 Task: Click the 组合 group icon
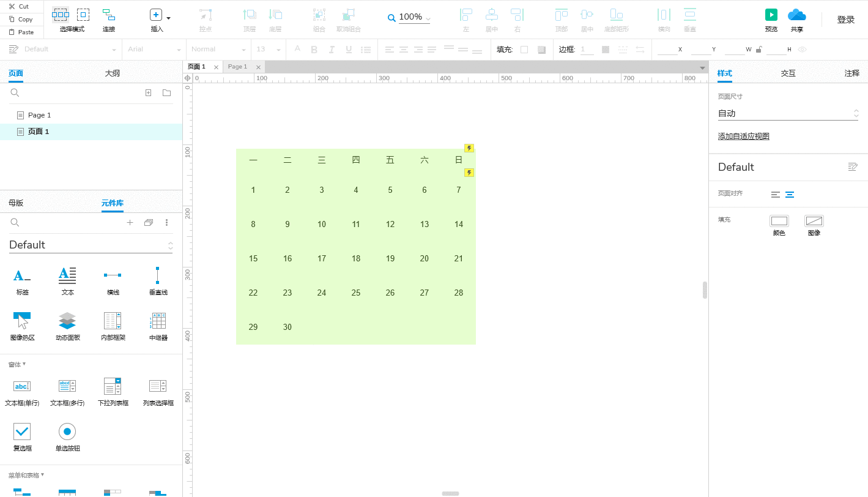click(x=319, y=15)
